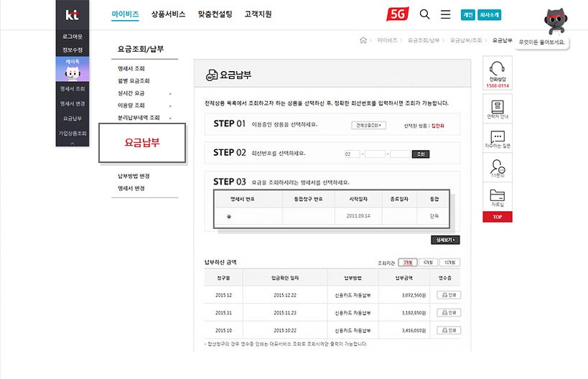588x379 pixels.
Task: Click 정보수정 in the dark sidebar
Action: [x=73, y=50]
